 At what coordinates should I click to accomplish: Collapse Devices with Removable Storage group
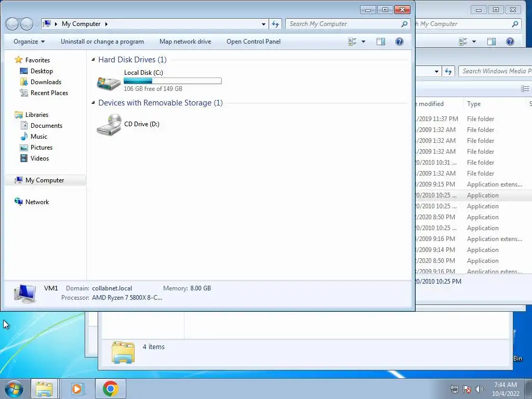pos(94,103)
